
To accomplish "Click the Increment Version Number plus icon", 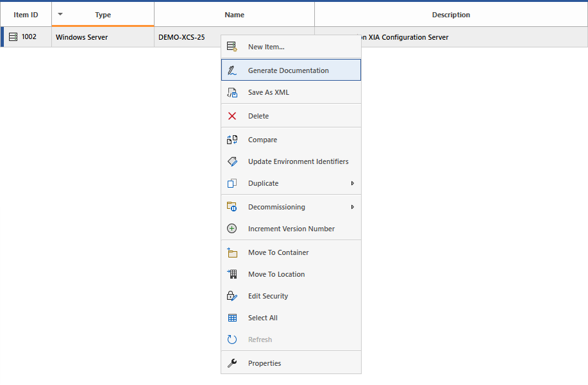I will (232, 229).
